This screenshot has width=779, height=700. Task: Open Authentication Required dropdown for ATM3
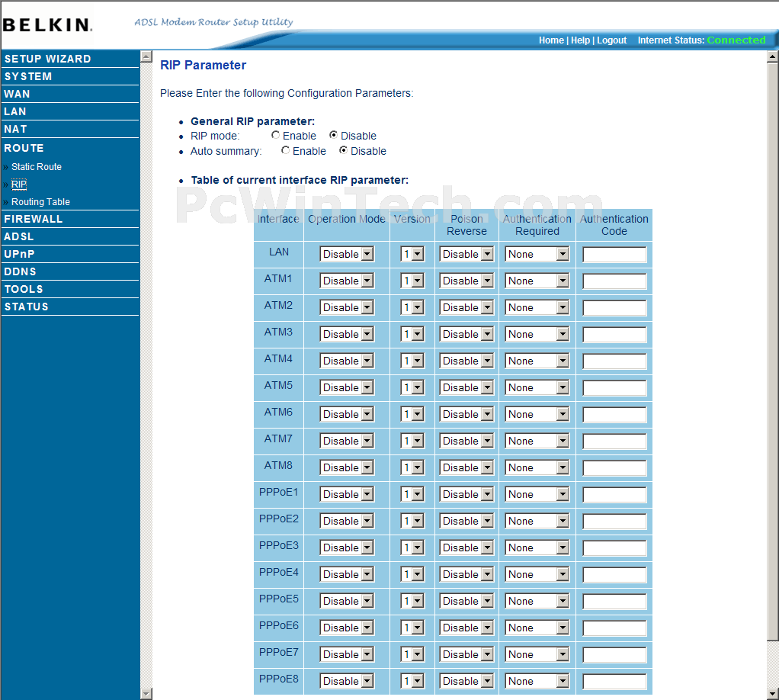click(537, 334)
